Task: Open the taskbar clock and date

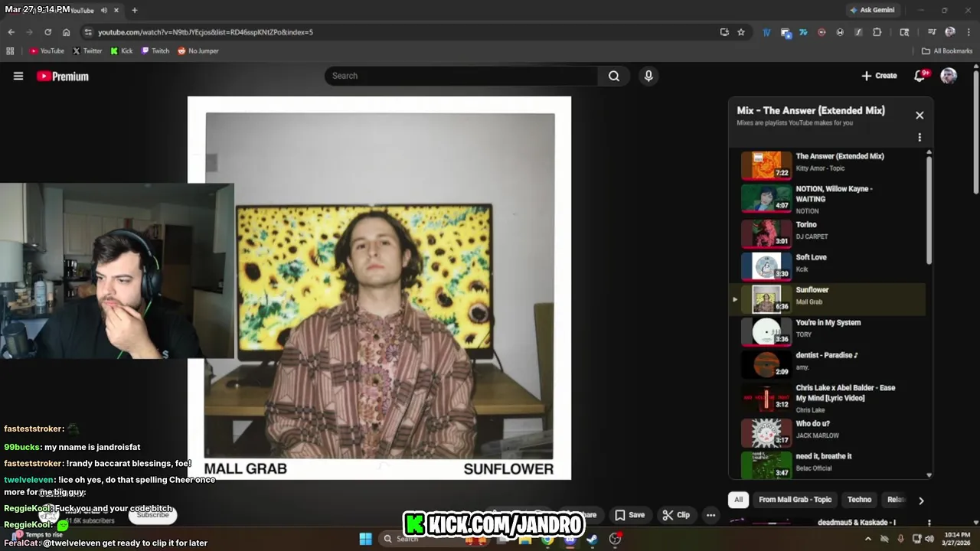Action: [x=957, y=539]
